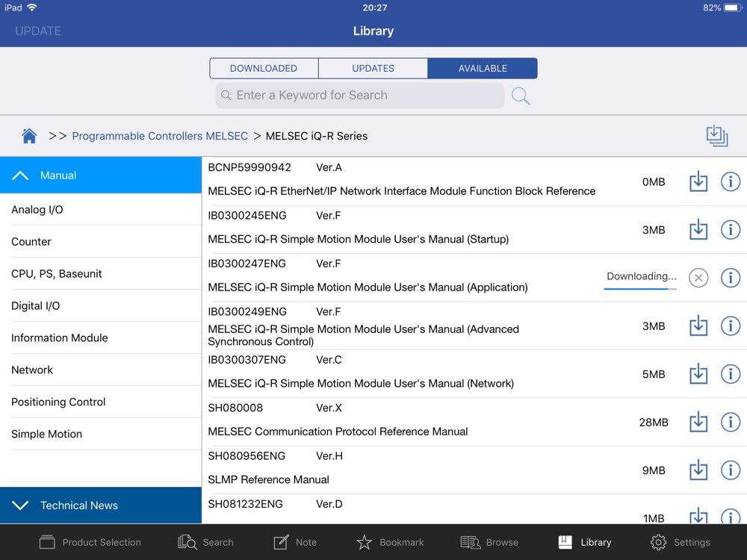Click the download progress bar
This screenshot has width=747, height=560.
click(640, 289)
